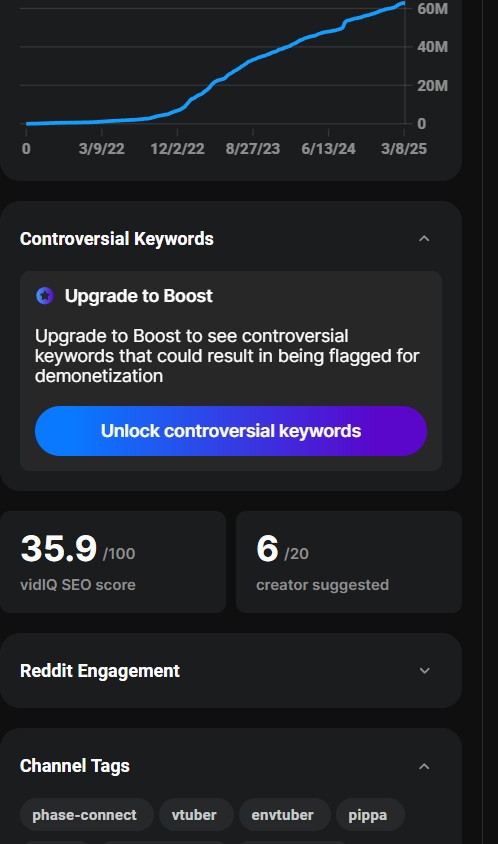Screen dimensions: 498x844
Task: Click the 8/27/23 date axis label
Action: click(252, 149)
